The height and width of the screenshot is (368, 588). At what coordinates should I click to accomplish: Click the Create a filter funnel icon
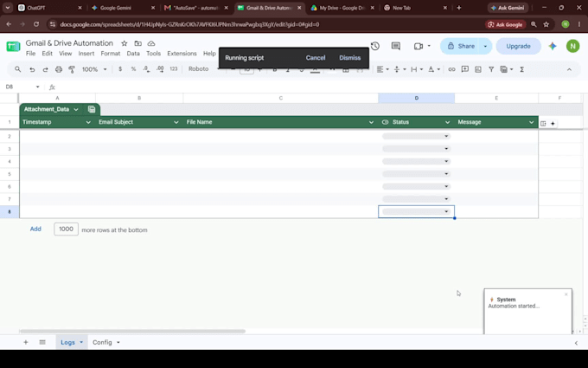[491, 69]
